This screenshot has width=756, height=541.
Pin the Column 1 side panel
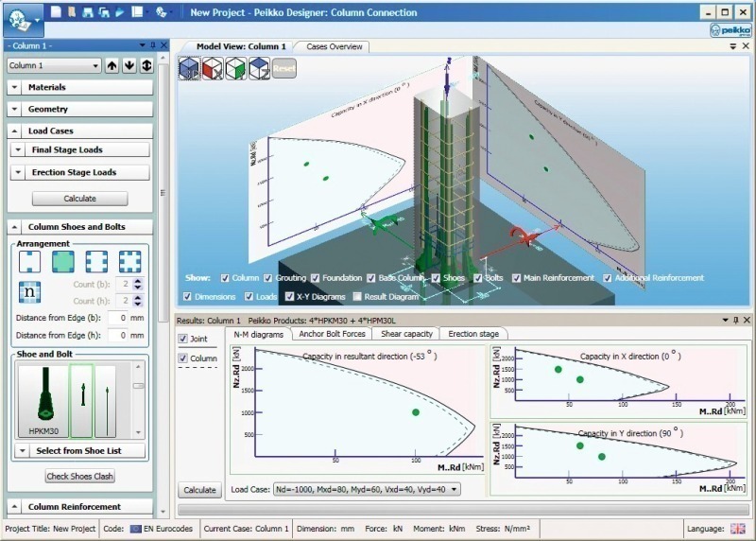(153, 44)
